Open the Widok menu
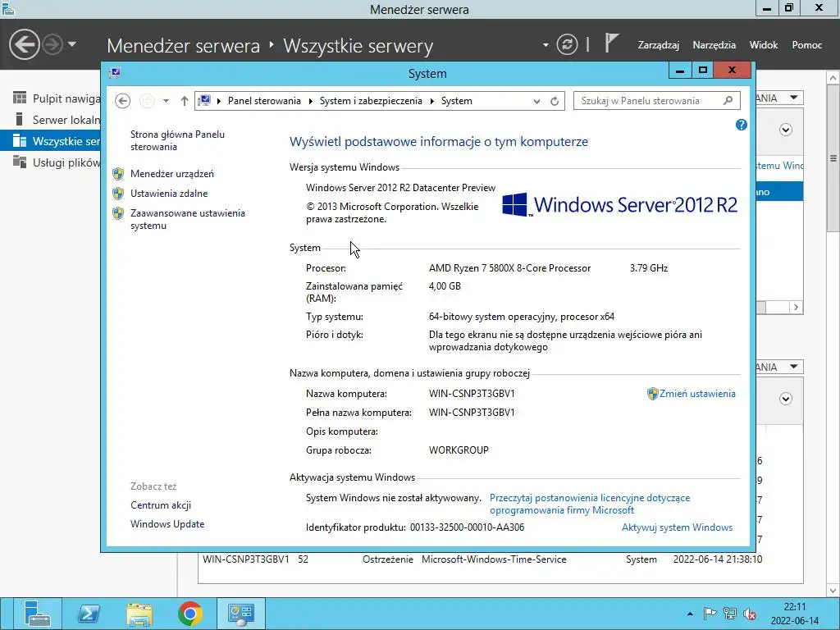This screenshot has width=840, height=630. pyautogui.click(x=764, y=45)
